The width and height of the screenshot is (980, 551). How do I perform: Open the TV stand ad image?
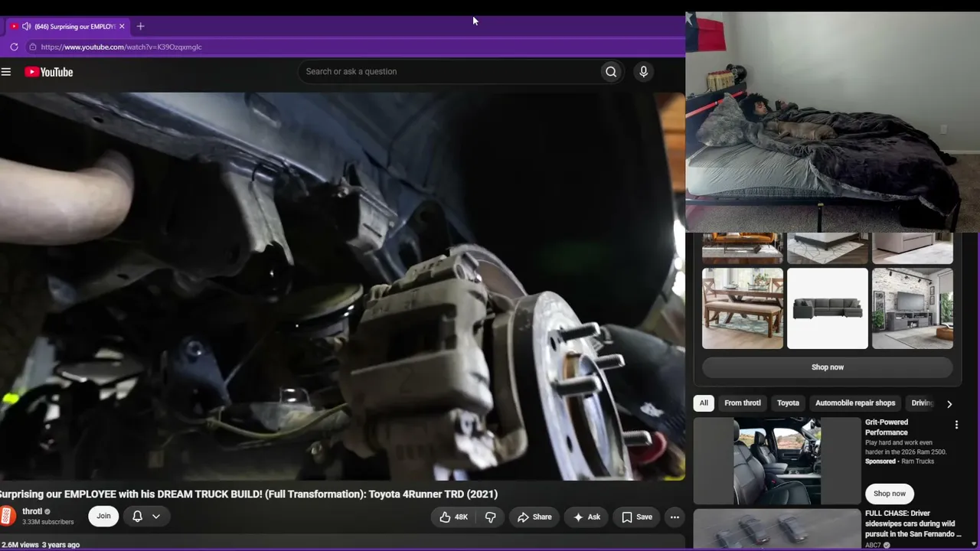pos(913,308)
